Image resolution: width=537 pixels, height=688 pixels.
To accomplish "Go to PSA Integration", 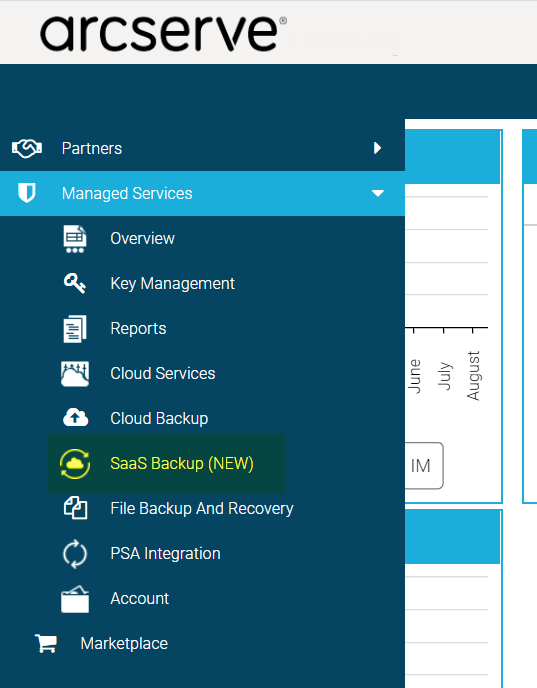I will (x=165, y=554).
